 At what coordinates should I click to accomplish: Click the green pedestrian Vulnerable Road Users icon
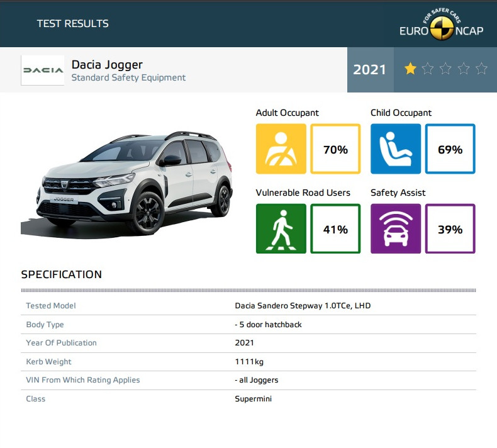[x=281, y=228]
